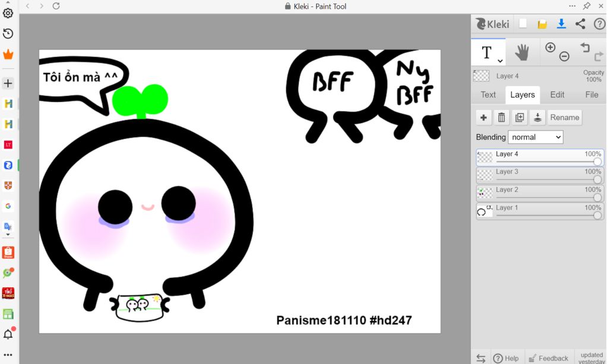Add a new layer
Screen dimensions: 608x364
click(483, 118)
